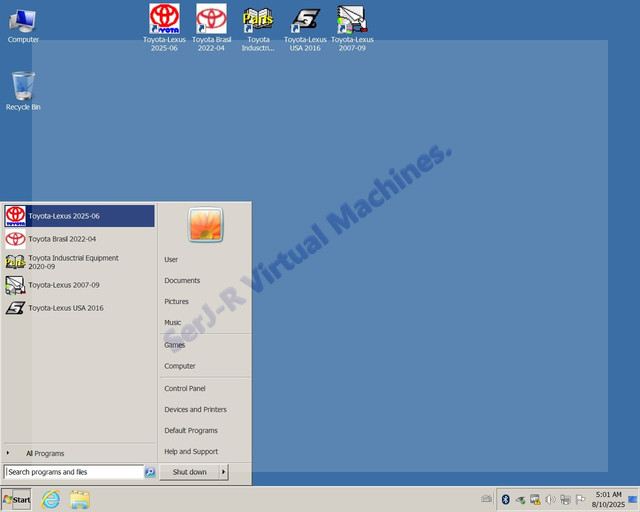
Task: Click the Start button
Action: click(17, 499)
